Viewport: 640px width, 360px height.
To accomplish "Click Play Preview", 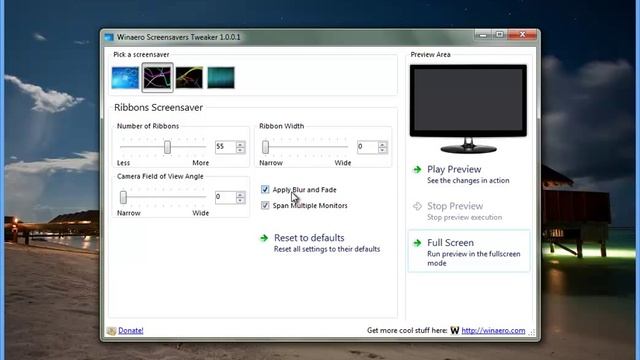I will [454, 169].
